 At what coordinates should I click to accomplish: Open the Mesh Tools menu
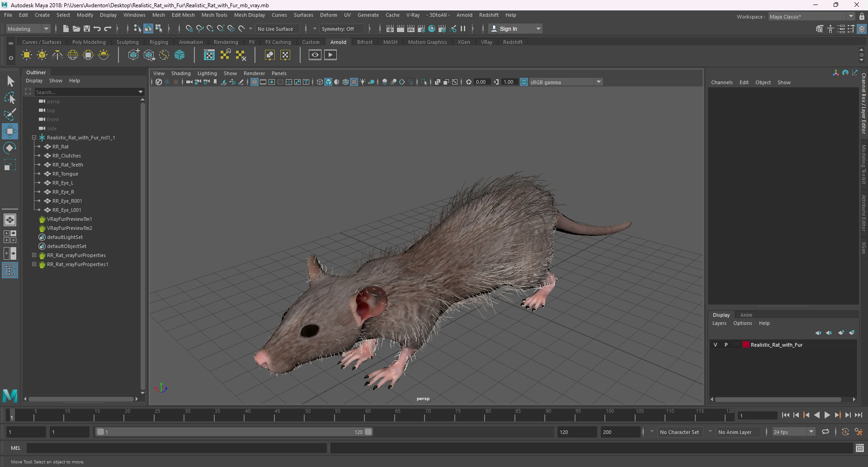(x=214, y=15)
